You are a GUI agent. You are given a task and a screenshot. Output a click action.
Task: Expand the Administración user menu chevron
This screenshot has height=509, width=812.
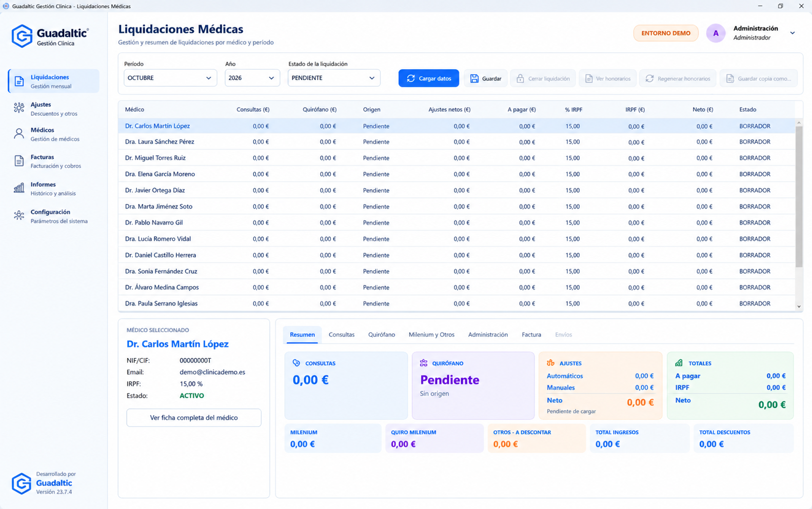point(793,33)
